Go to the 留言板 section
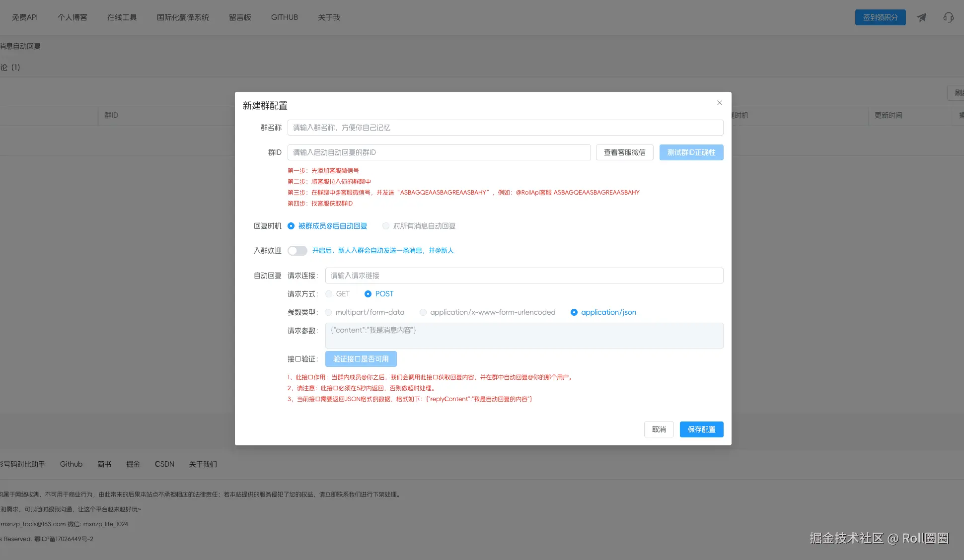 tap(240, 17)
